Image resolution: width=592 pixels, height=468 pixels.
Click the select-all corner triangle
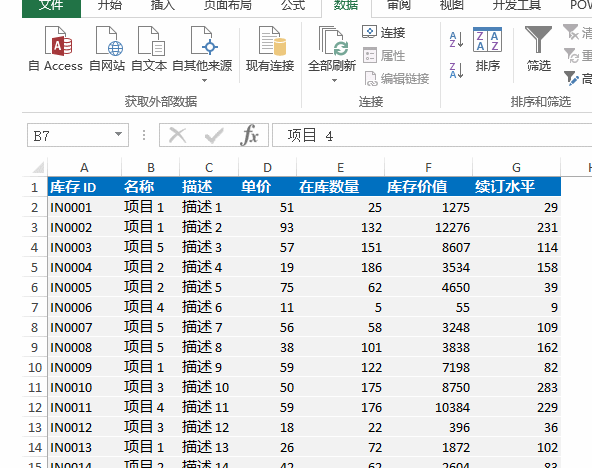(37, 167)
